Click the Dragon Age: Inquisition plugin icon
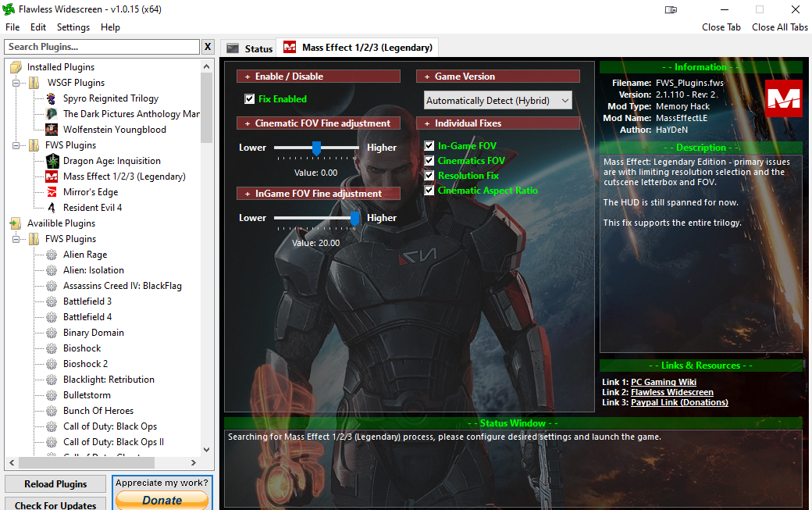The width and height of the screenshot is (812, 510). 52,161
